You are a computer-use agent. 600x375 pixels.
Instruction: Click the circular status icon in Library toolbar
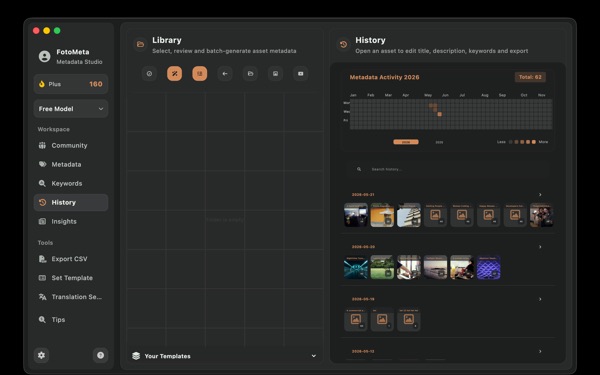[x=149, y=73]
